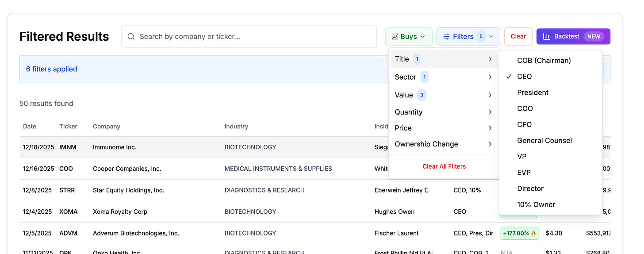This screenshot has height=254, width=644.
Task: Click the red Clear button
Action: pyautogui.click(x=518, y=36)
